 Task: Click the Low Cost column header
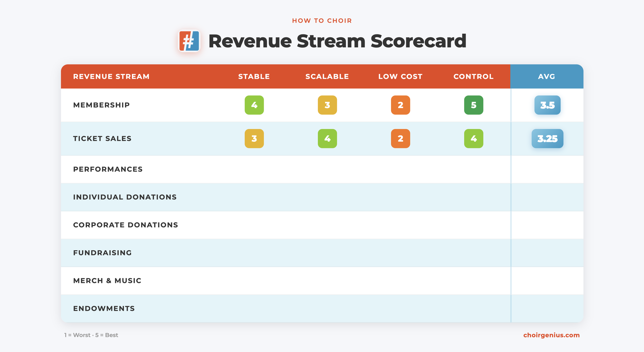[x=400, y=76]
